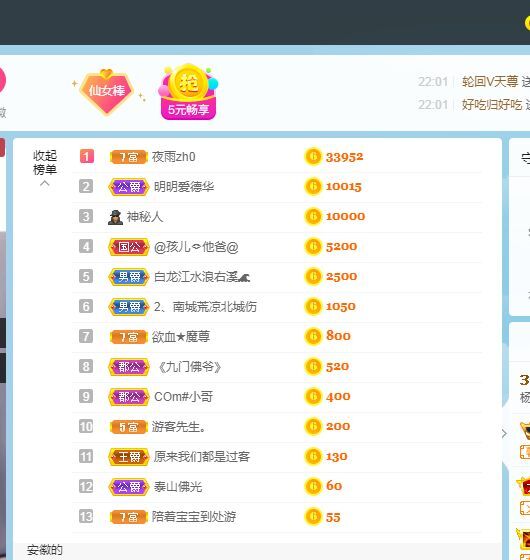Open the 抢 5元畅享 promotion icon

pos(188,92)
